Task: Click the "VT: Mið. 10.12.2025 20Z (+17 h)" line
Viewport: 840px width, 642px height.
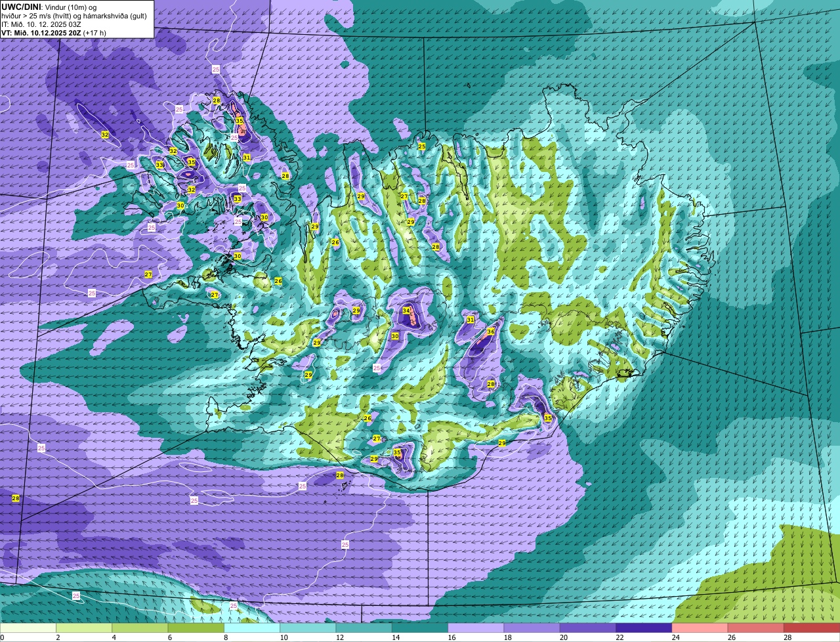Action: pos(54,33)
